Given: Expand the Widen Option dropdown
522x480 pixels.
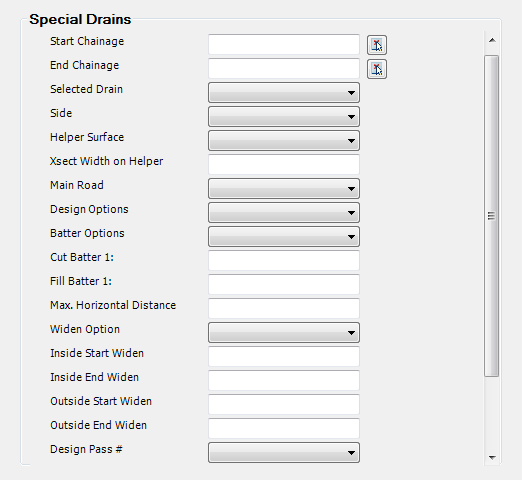Looking at the screenshot, I should click(x=284, y=332).
